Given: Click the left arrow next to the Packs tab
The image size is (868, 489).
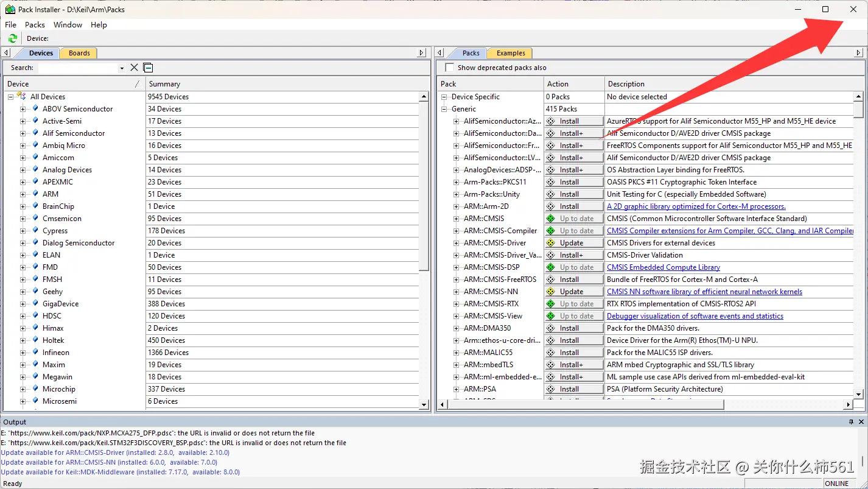Looking at the screenshot, I should tap(441, 53).
